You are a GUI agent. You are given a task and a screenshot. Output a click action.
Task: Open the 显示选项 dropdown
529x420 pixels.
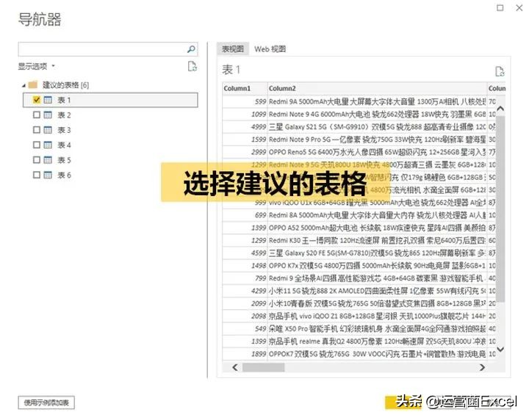[37, 66]
